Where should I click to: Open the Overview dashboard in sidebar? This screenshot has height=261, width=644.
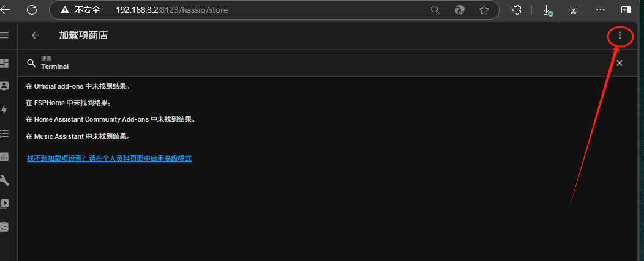coord(4,64)
